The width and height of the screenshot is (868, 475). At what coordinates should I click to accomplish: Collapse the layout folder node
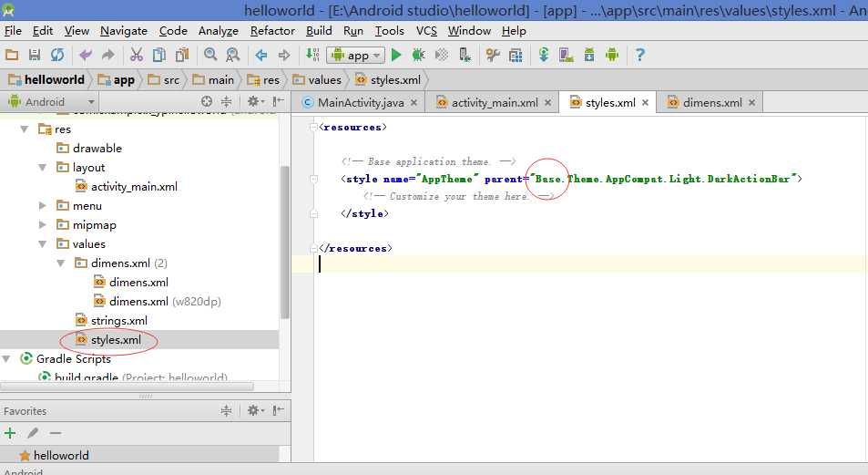click(x=42, y=168)
